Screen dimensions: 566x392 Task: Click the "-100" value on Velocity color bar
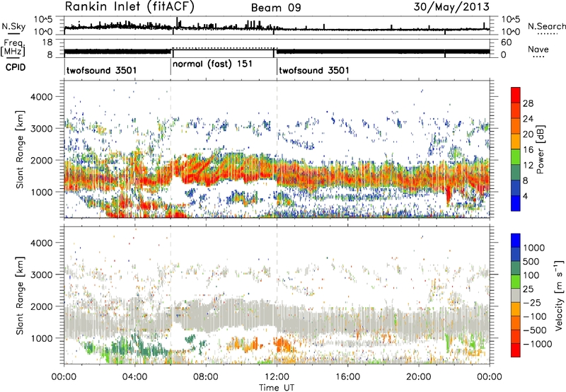click(x=534, y=316)
